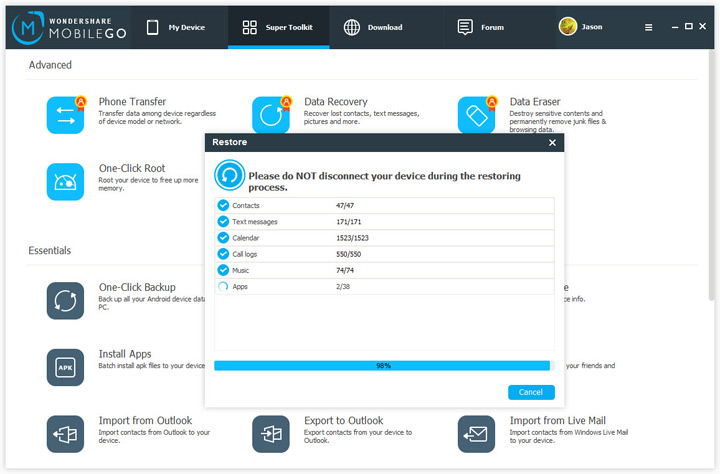Open the Install Apps APK icon

(65, 367)
